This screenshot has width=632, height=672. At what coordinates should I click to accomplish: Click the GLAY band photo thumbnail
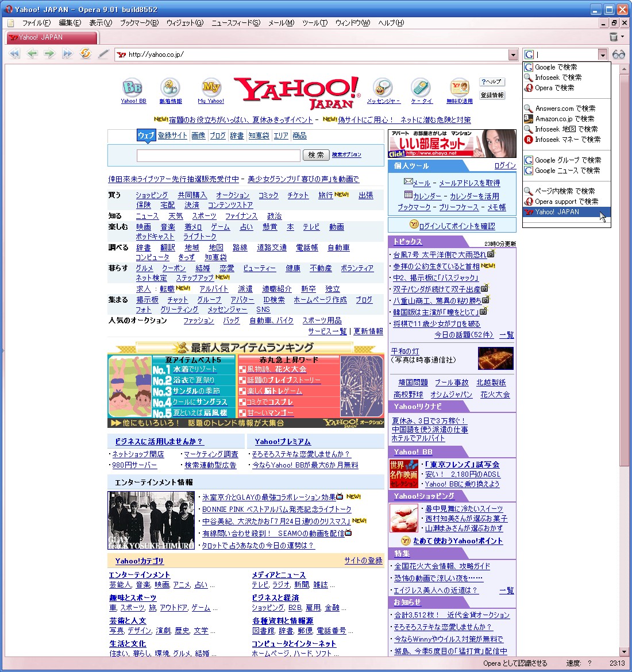151,520
